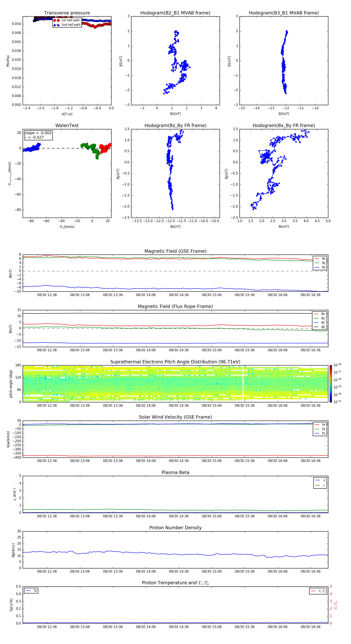Select the Bx' legend entry in Flux Rope plot

320,314
